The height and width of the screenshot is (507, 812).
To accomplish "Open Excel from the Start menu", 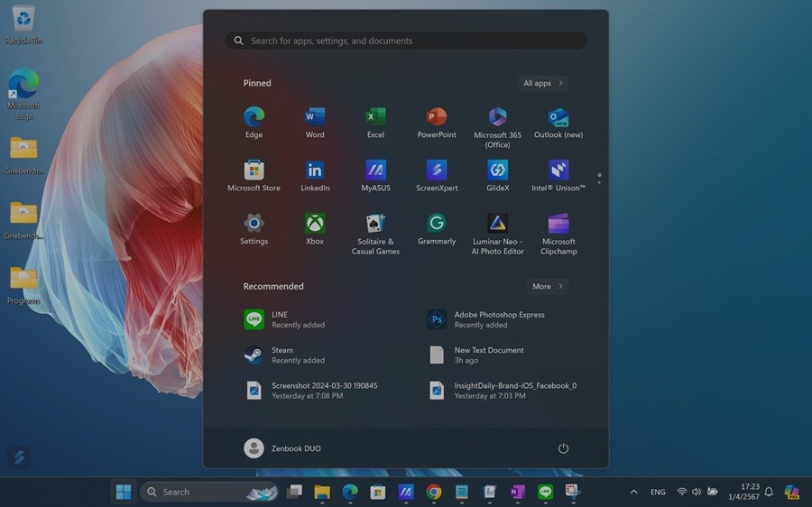I will (375, 122).
